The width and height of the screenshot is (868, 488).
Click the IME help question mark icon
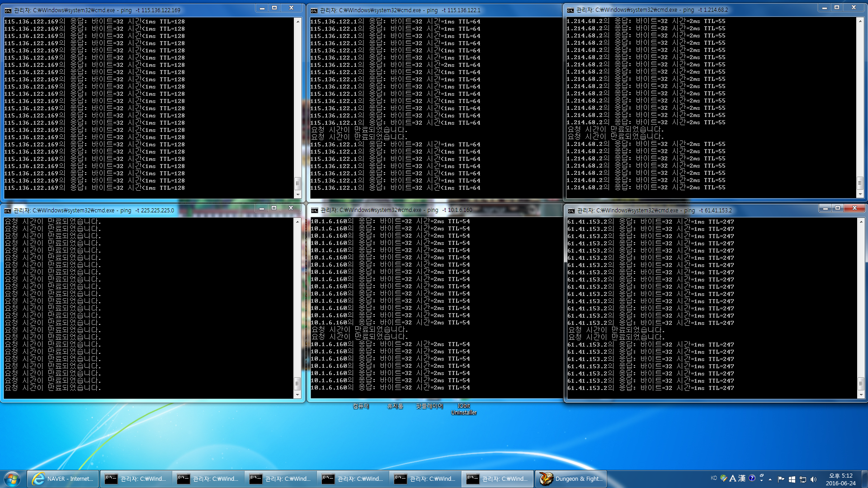(752, 478)
